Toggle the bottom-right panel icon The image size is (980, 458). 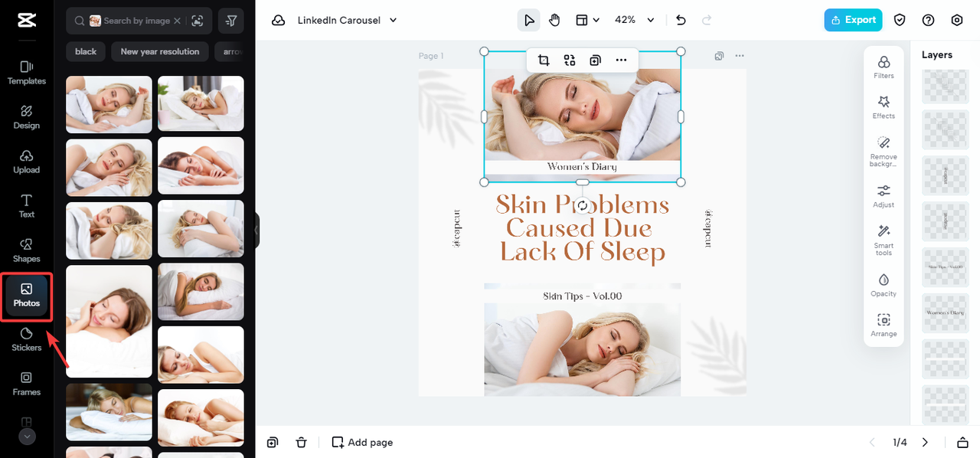click(x=962, y=442)
